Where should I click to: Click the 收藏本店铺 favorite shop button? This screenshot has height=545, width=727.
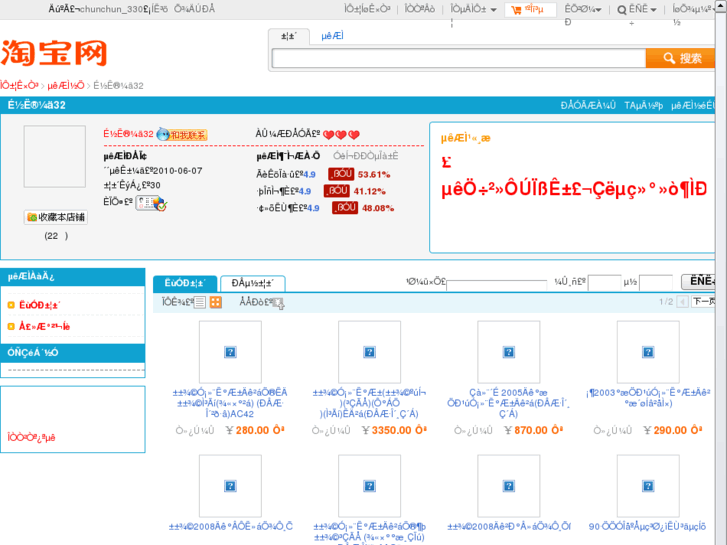pos(56,217)
